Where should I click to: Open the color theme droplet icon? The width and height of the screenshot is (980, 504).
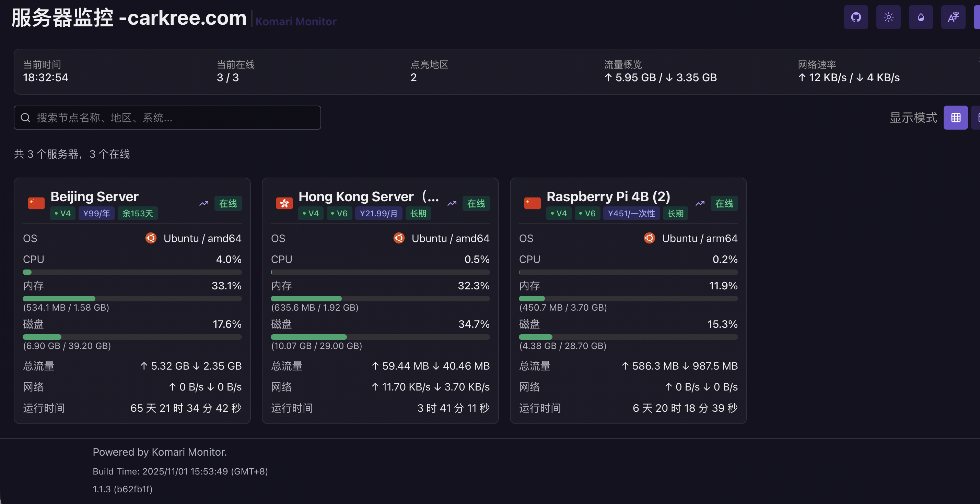click(920, 17)
